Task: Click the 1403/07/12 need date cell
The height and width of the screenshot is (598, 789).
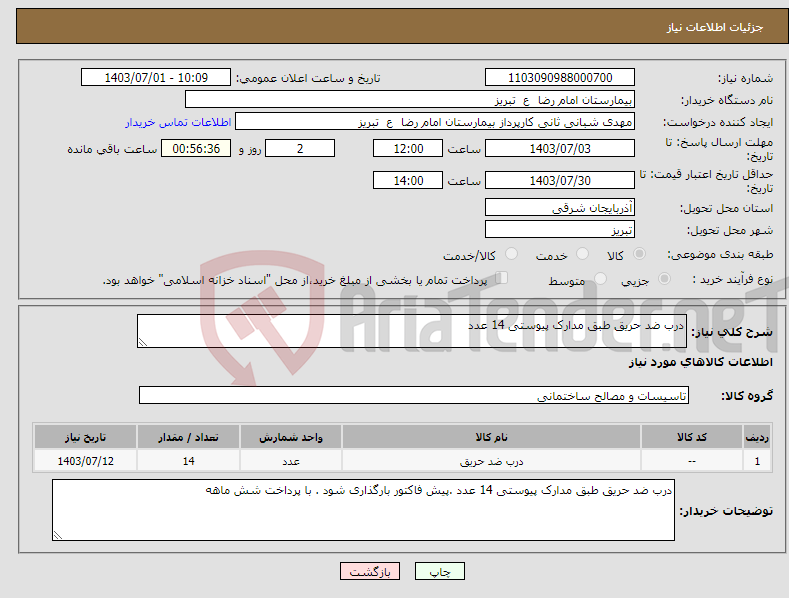Action: point(85,461)
